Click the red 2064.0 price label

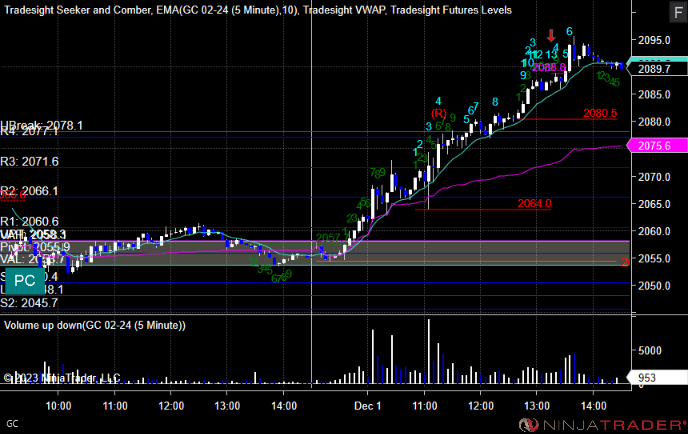point(534,204)
